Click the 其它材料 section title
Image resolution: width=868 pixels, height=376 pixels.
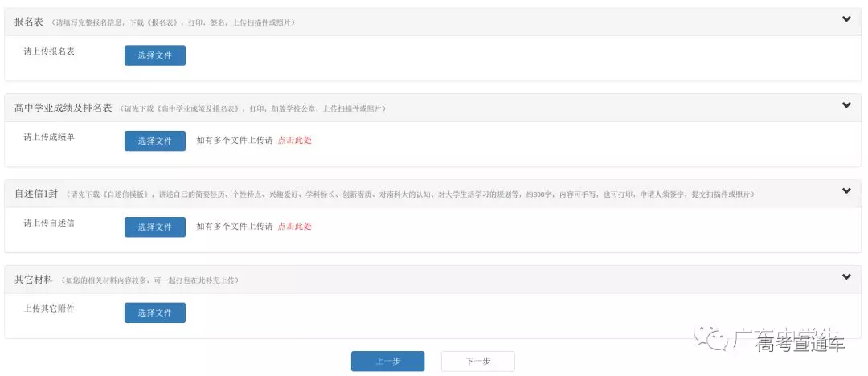pos(34,280)
